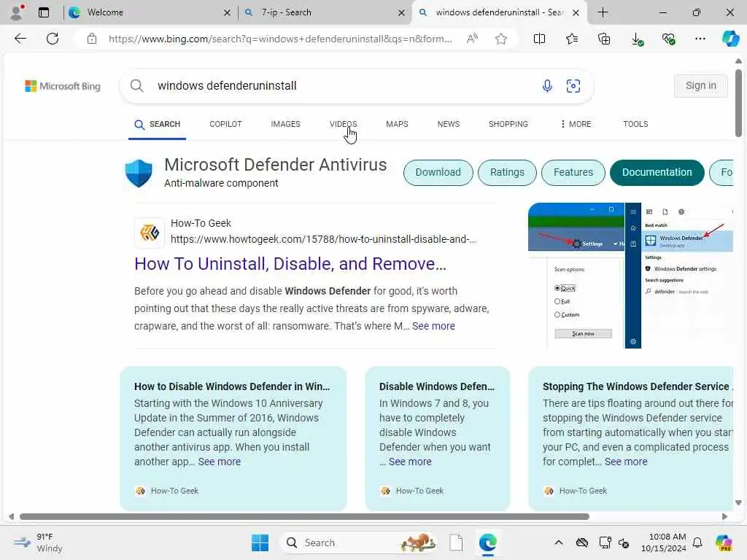Open Edge Settings and more ellipsis
Viewport: 747px width, 560px height.
[x=700, y=39]
